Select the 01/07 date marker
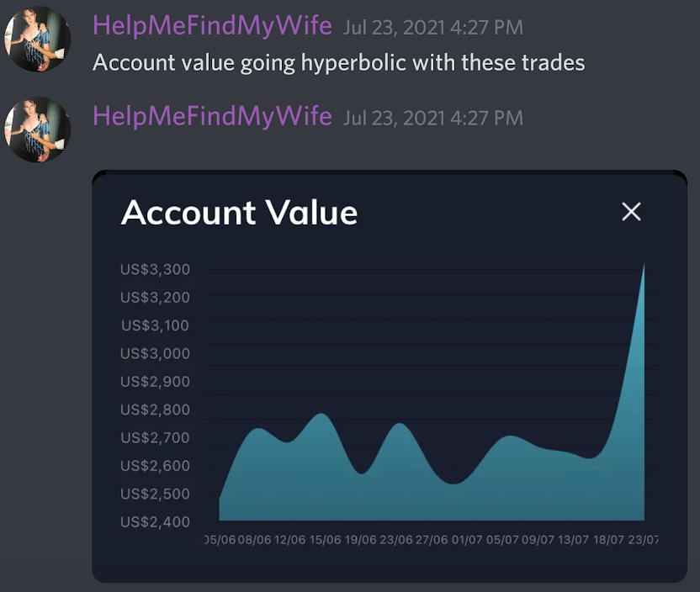The image size is (700, 592). [467, 540]
